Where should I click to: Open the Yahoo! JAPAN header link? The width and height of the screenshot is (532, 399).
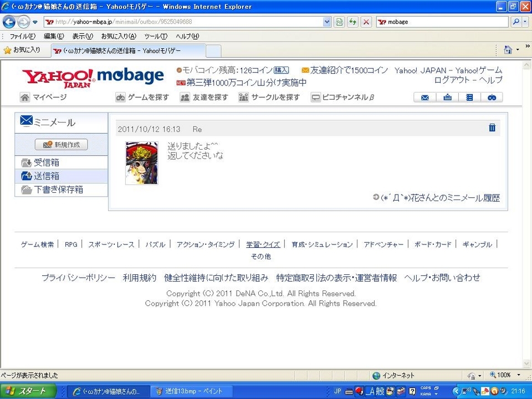pyautogui.click(x=421, y=70)
